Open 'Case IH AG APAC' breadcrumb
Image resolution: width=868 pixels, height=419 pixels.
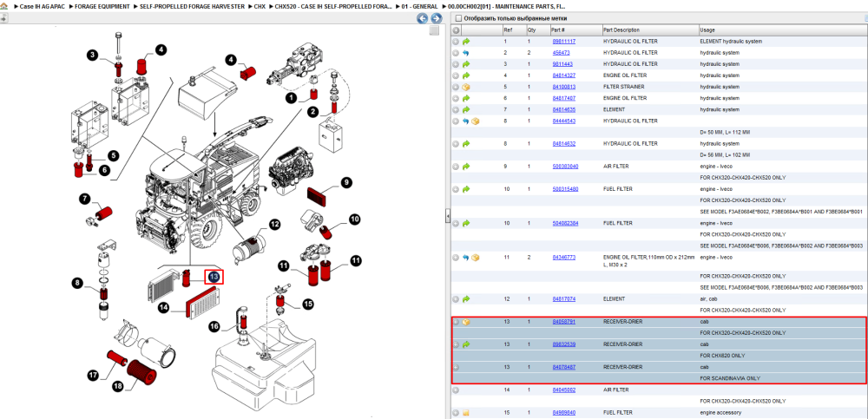pyautogui.click(x=41, y=6)
